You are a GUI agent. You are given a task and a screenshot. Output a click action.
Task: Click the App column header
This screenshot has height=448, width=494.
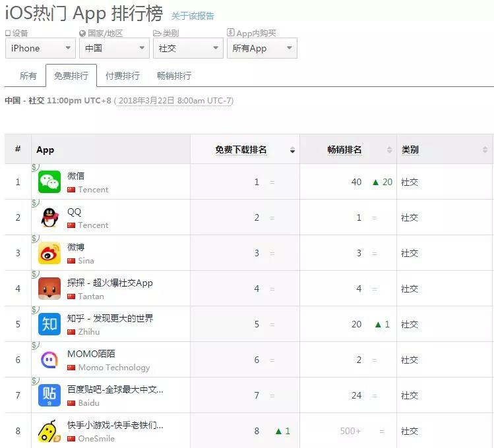(x=111, y=149)
